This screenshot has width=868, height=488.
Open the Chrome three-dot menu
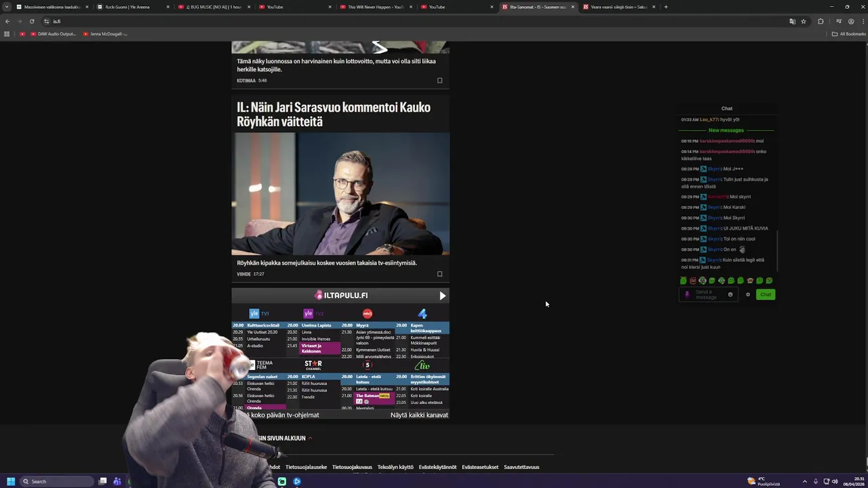coord(862,21)
